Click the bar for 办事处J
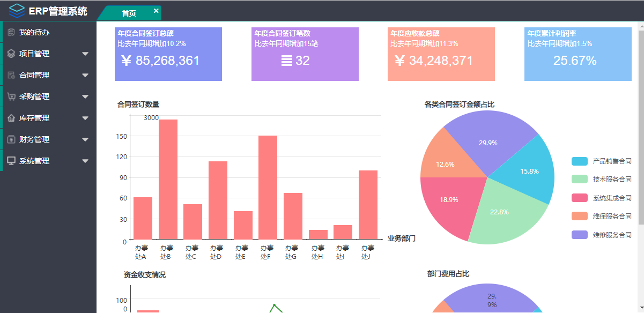 [x=368, y=205]
